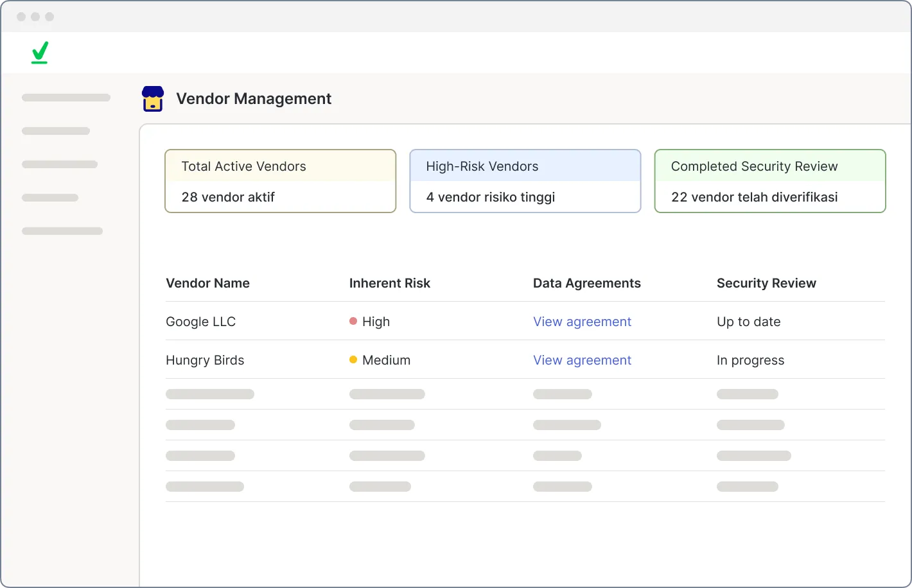Click the In progress status
Screen dimensions: 912x588
750,360
